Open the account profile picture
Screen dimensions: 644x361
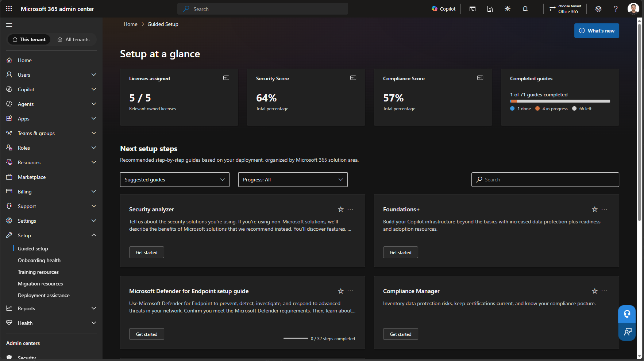coord(633,8)
